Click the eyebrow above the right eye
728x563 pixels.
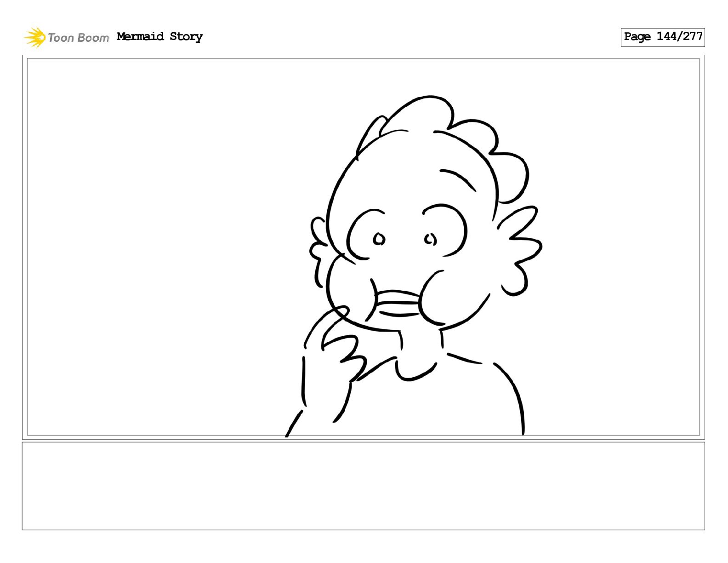tap(458, 179)
